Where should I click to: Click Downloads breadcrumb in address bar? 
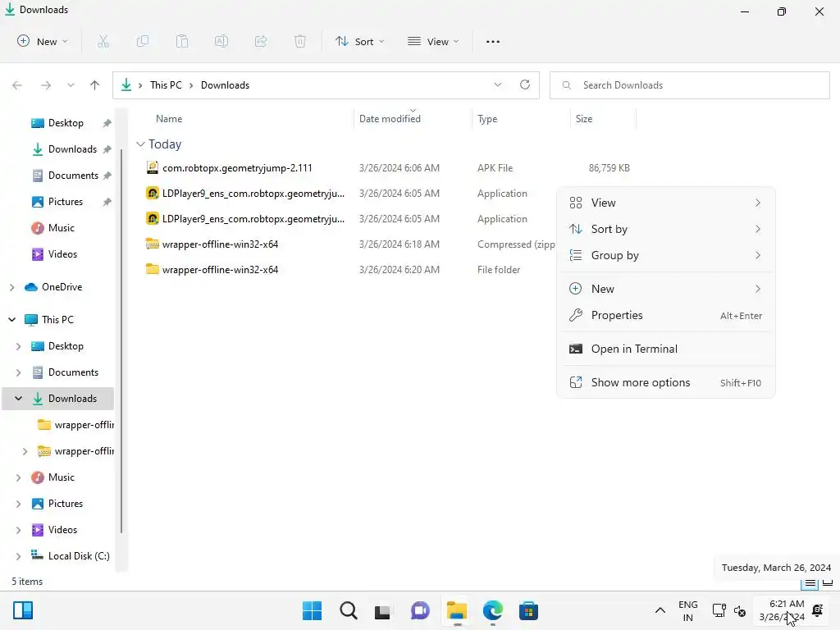(x=225, y=85)
